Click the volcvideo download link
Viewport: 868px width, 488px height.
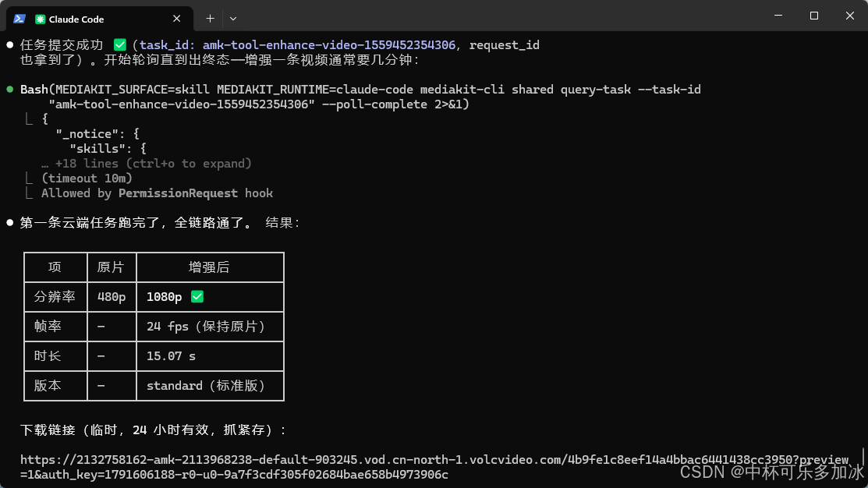(434, 467)
